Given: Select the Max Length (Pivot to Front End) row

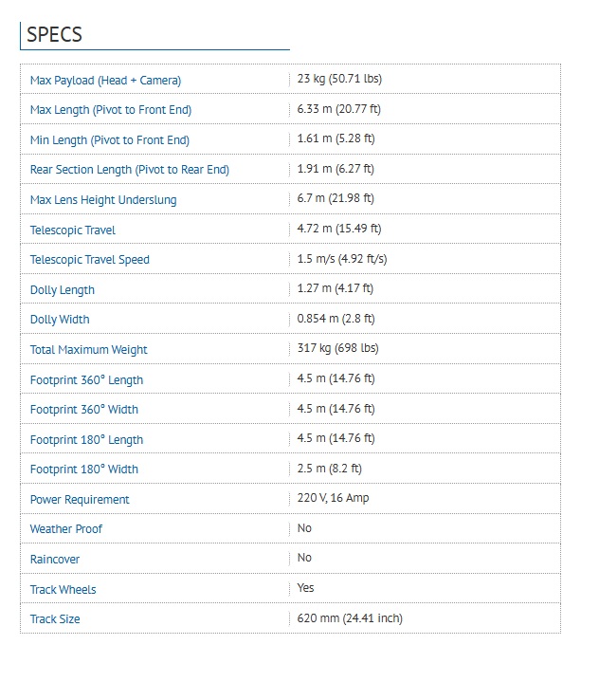Looking at the screenshot, I should click(x=290, y=109).
